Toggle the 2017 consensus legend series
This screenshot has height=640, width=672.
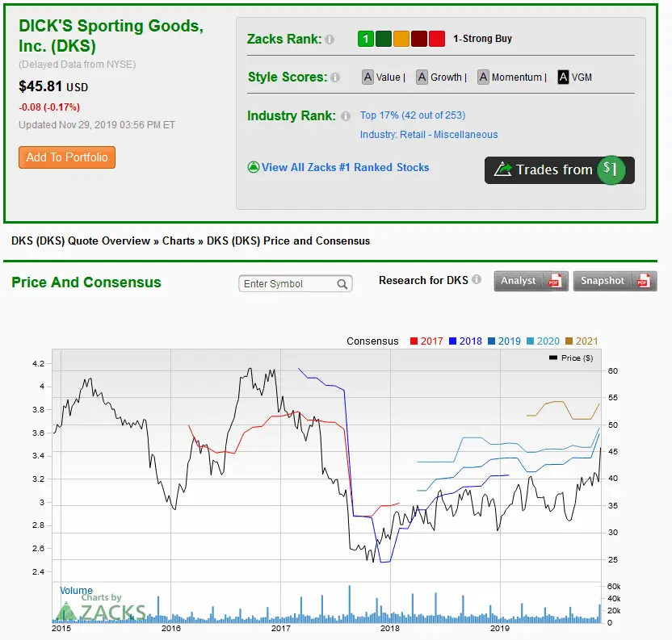click(426, 341)
